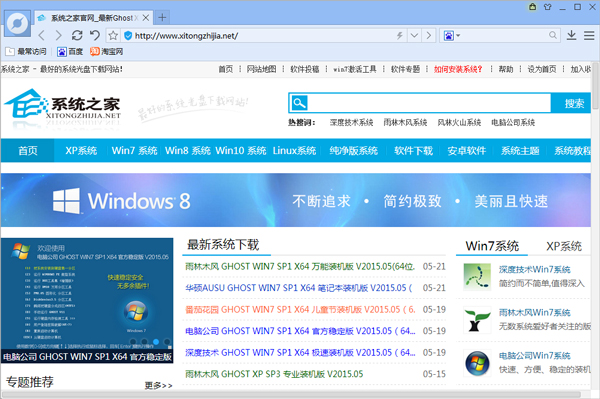The width and height of the screenshot is (600, 399).
Task: Click 设为首页 link
Action: (x=542, y=69)
